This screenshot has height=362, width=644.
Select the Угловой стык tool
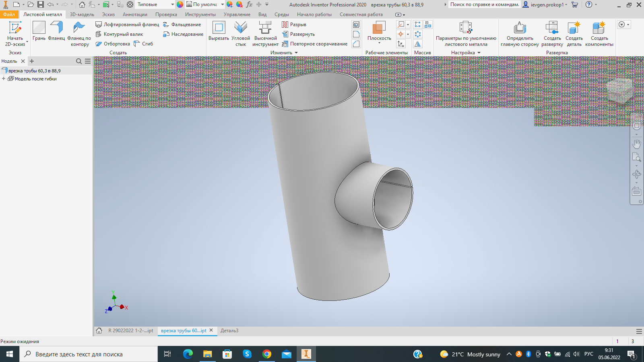pyautogui.click(x=241, y=34)
